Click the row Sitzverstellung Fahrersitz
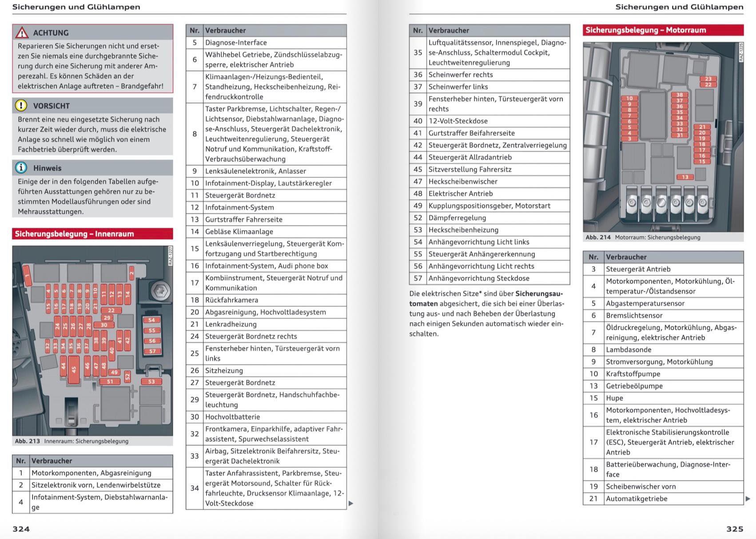Viewport: 756px width, 539px height. [489, 169]
